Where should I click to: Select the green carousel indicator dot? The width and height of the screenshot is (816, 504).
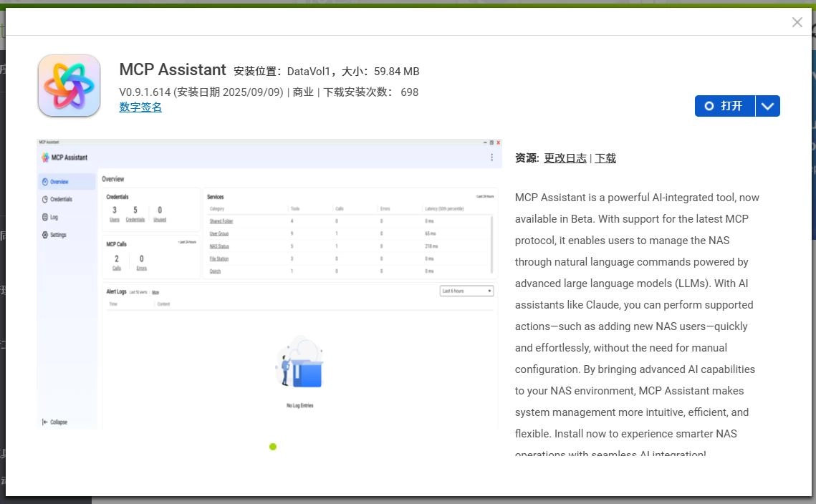tap(273, 447)
